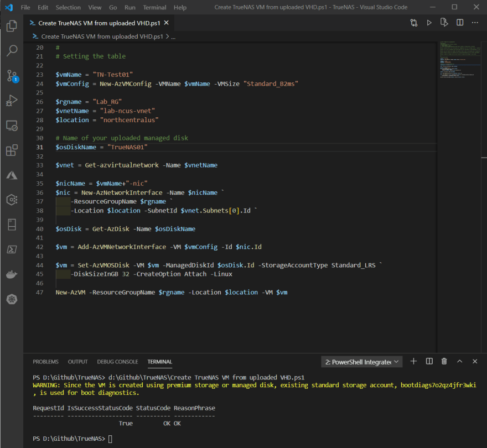The width and height of the screenshot is (487, 448).
Task: Open the terminal selector dropdown PowerShell Integrated
Action: pyautogui.click(x=362, y=362)
